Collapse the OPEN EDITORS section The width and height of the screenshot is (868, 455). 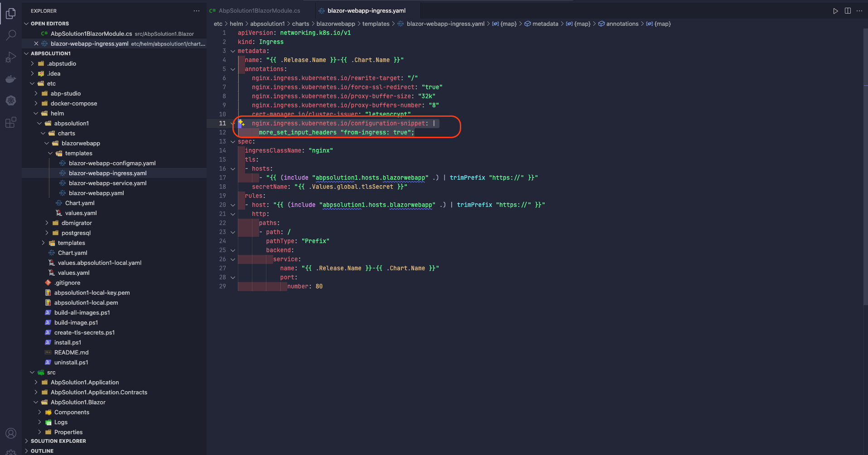(49, 24)
